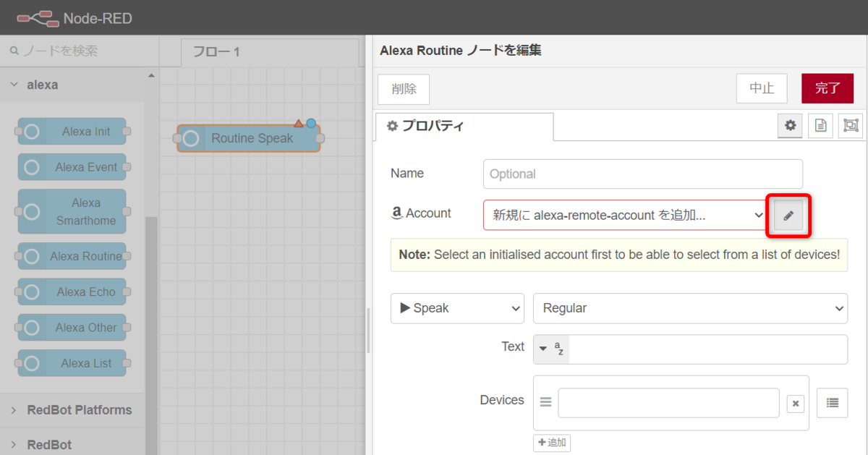868x455 pixels.
Task: Select the Alexa List palette node
Action: point(72,363)
